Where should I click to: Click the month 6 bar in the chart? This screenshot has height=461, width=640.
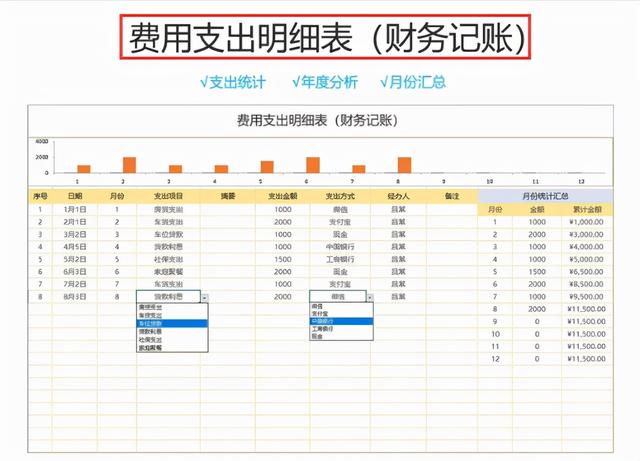tap(313, 165)
